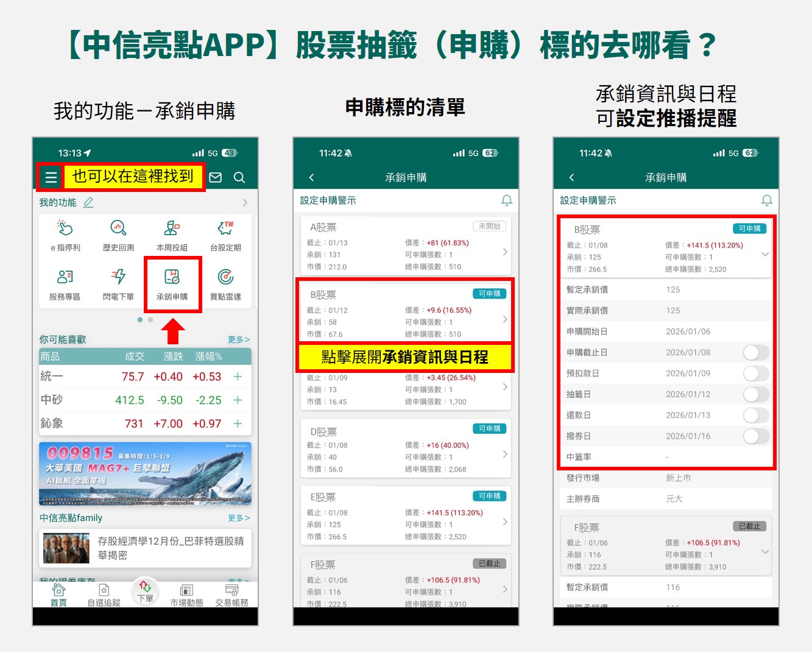812x652 pixels.
Task: Switch to the 自選追蹤 bottom tab
Action: pyautogui.click(x=104, y=595)
